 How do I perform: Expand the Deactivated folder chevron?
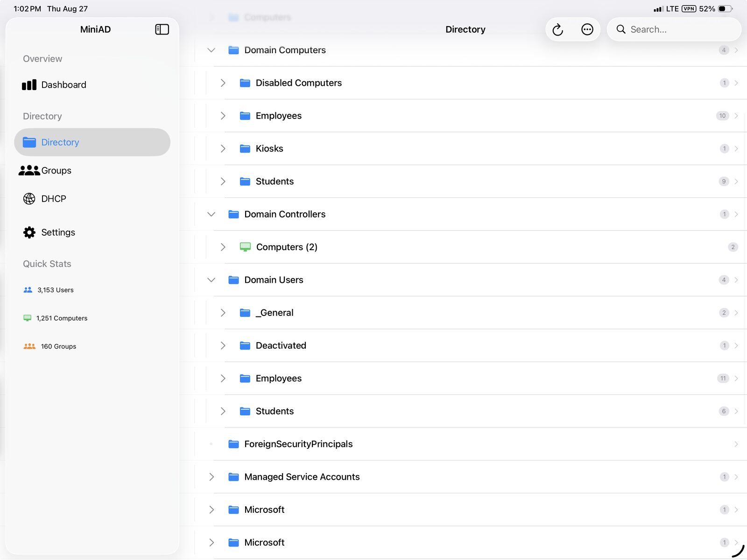223,345
